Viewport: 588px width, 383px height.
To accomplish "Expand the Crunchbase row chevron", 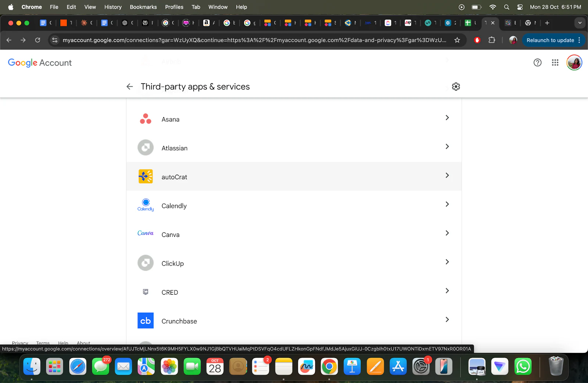I will 447,320.
